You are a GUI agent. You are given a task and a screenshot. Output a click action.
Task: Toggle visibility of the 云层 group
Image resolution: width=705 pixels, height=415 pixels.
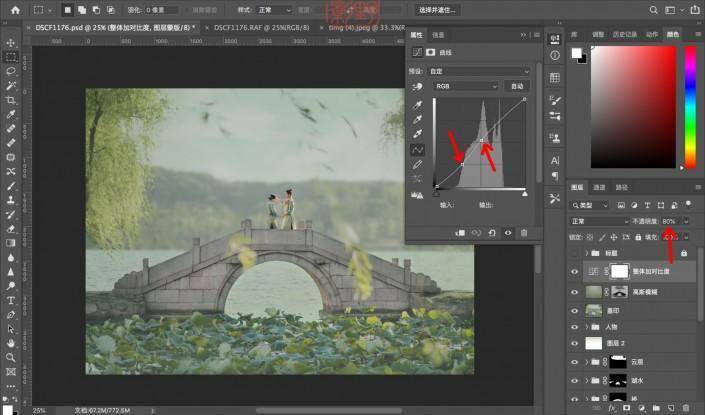(574, 361)
